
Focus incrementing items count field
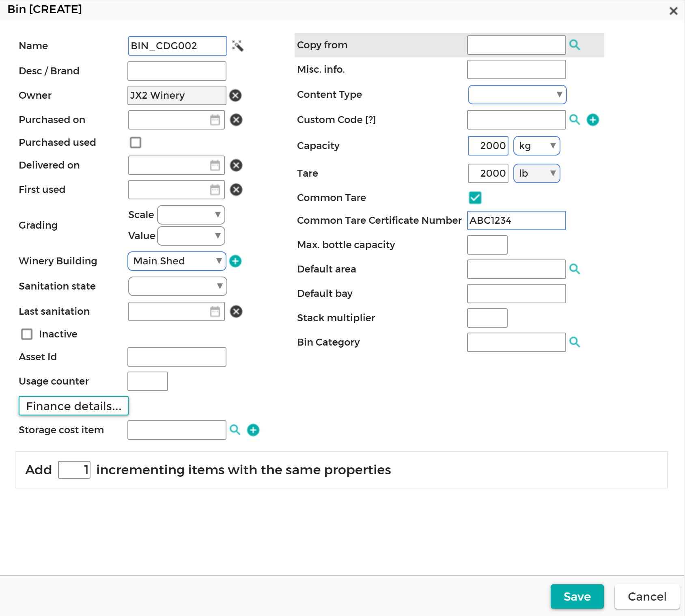click(74, 470)
